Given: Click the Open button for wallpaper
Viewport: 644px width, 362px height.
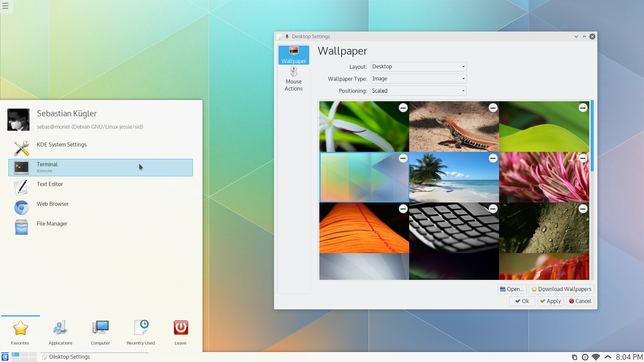Looking at the screenshot, I should [511, 289].
